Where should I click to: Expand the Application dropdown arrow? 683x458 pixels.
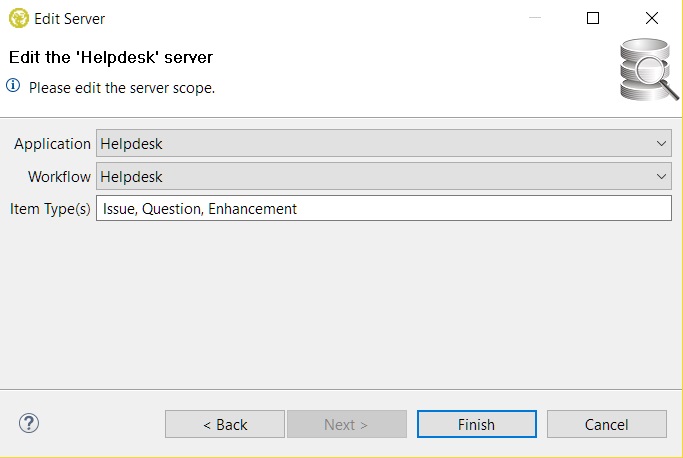(661, 144)
